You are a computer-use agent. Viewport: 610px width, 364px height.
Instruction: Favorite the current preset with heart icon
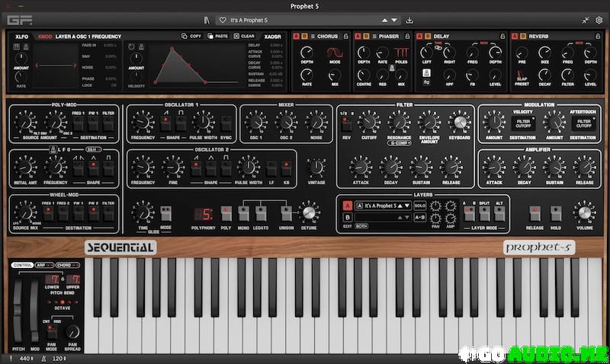[223, 21]
